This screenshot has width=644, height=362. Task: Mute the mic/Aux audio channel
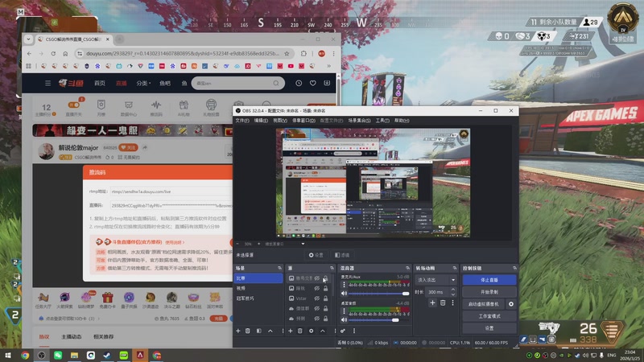tap(345, 294)
